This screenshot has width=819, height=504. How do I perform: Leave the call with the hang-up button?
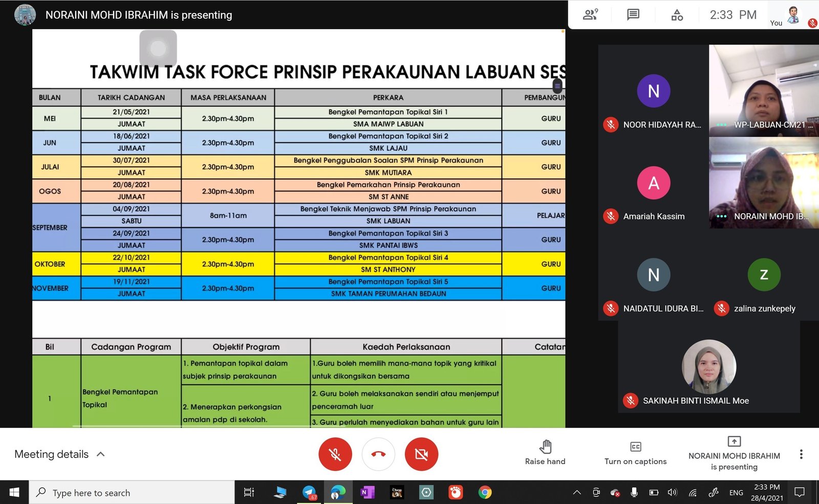click(x=378, y=454)
